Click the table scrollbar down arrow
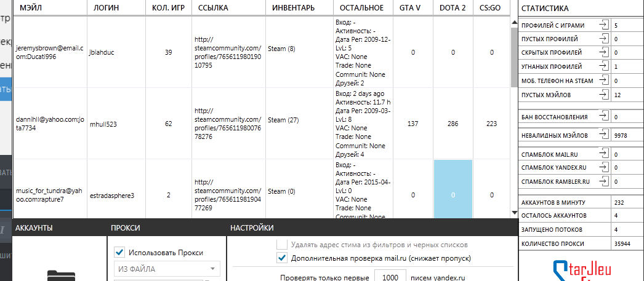 (x=514, y=213)
